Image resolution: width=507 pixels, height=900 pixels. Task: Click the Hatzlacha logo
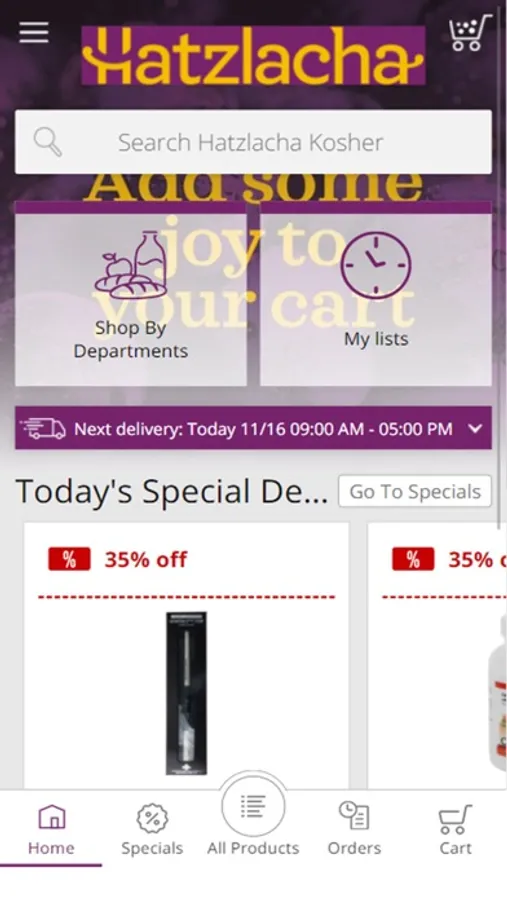[x=253, y=56]
